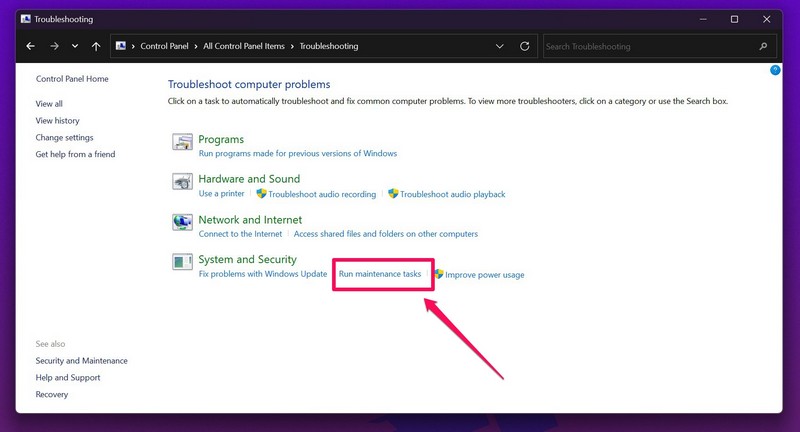Click the Programs category icon
The height and width of the screenshot is (432, 800).
(x=182, y=143)
